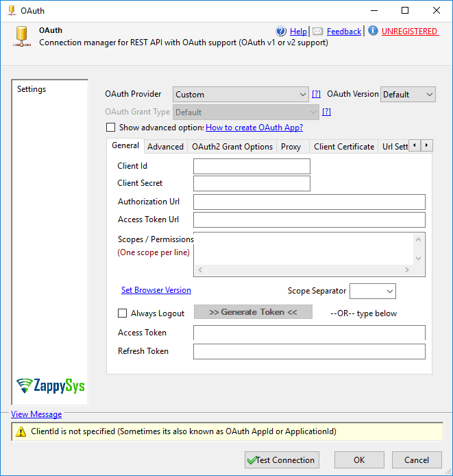Click into the Access Token field

coord(309,333)
